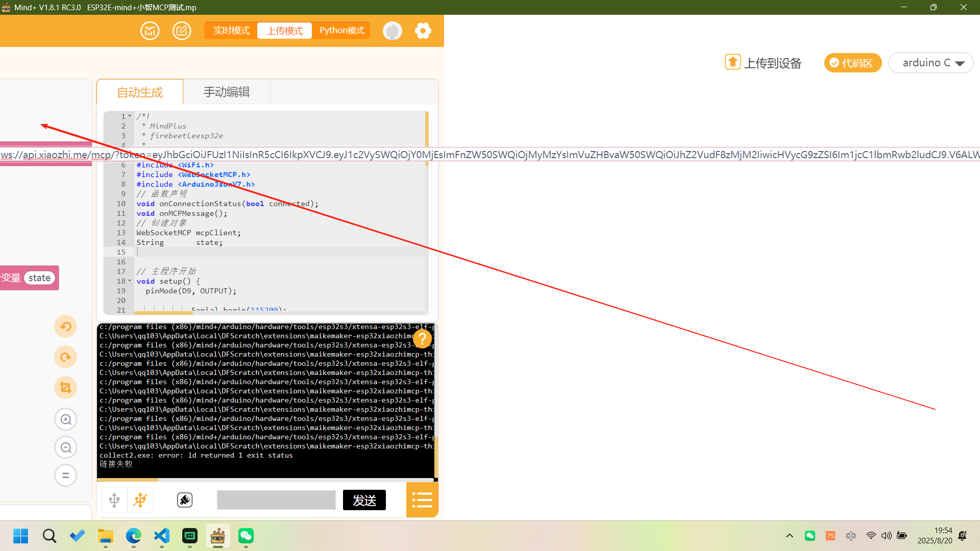Click the 上传到设备 upload button
The image size is (980, 551).
(763, 63)
